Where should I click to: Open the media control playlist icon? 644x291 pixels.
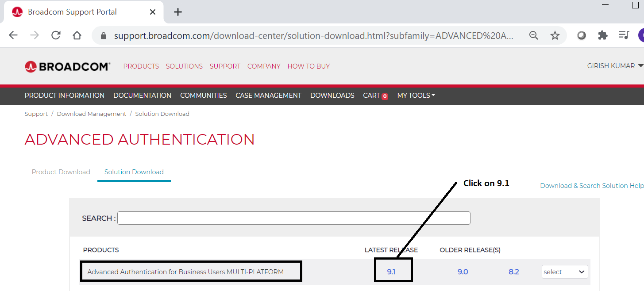[x=624, y=35]
